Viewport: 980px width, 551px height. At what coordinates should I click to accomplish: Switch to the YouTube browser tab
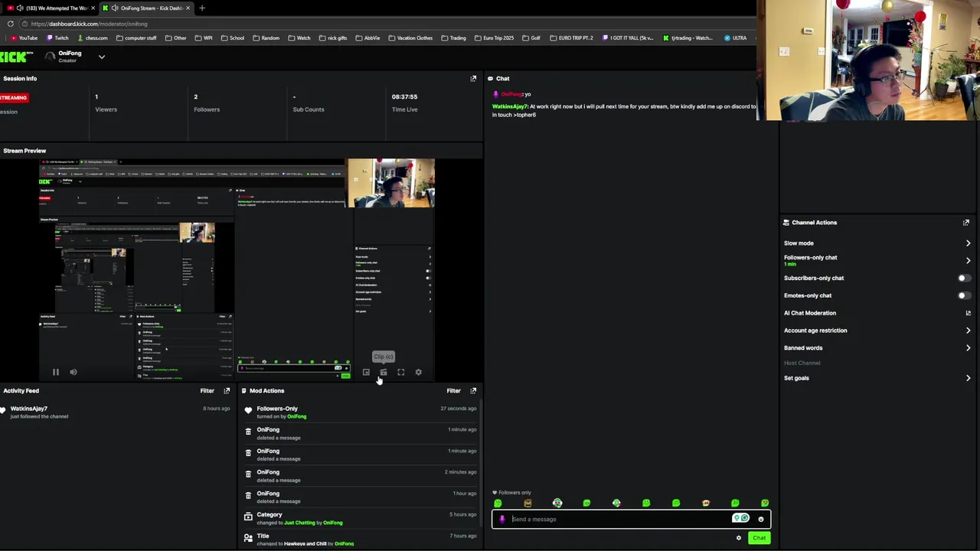[51, 8]
